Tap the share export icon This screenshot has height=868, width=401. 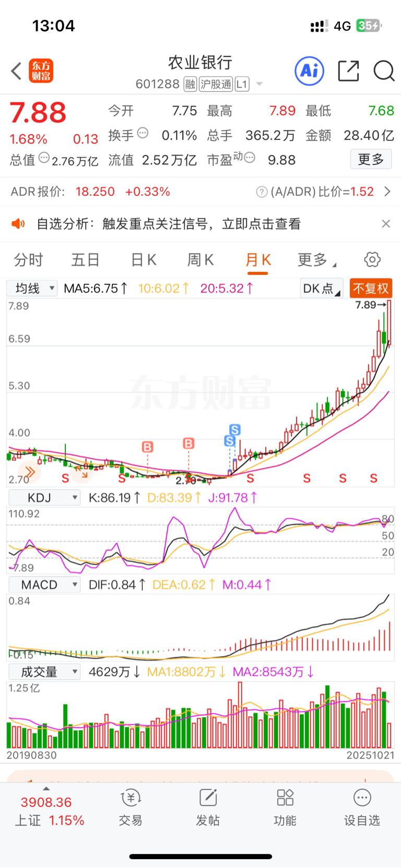click(x=348, y=71)
